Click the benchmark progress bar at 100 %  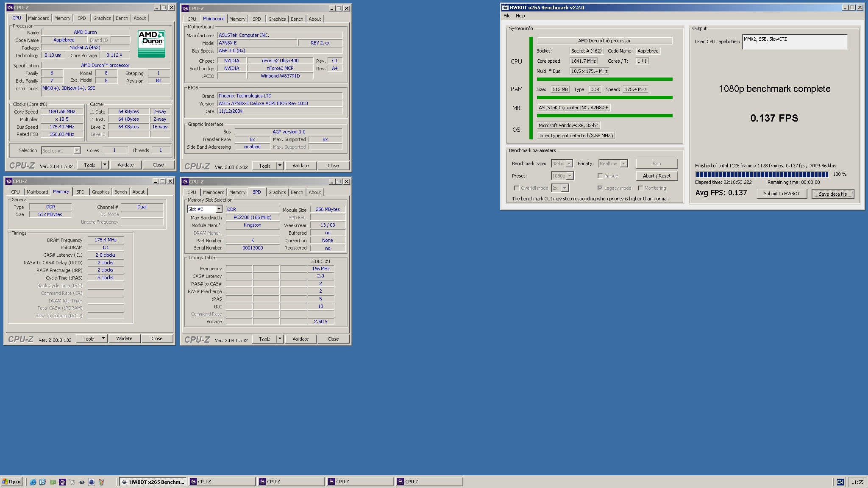pyautogui.click(x=762, y=174)
